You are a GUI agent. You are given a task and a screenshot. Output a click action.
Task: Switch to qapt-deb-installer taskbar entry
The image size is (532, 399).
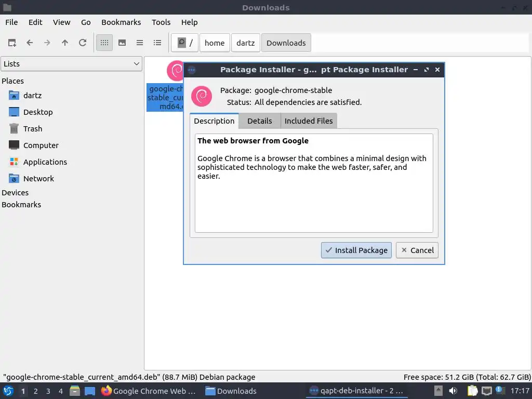pos(356,391)
